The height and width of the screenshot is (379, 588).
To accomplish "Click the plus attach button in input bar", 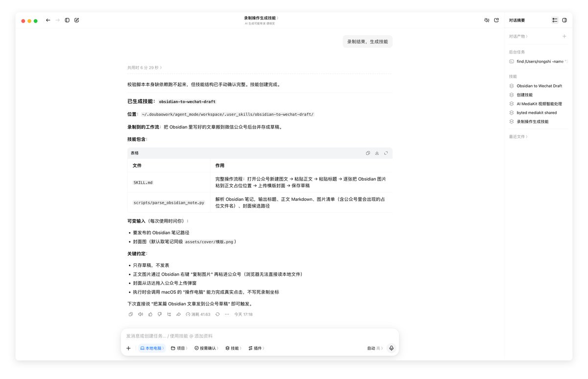I will [x=128, y=348].
